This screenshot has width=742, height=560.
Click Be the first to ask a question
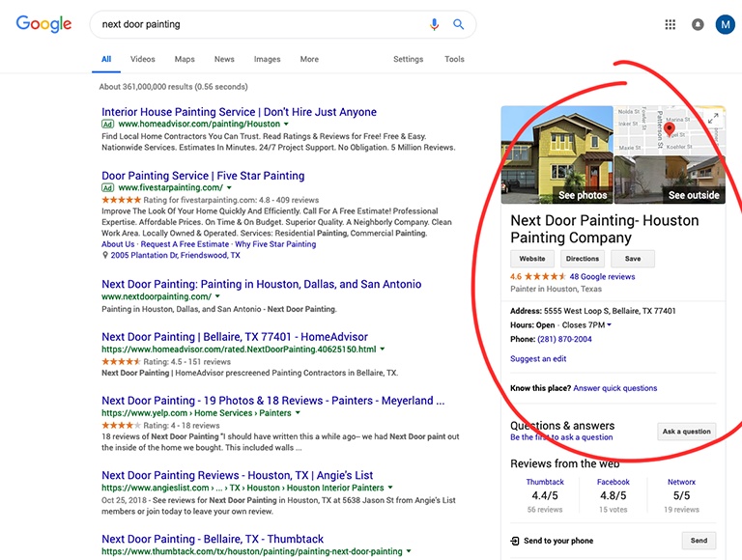click(x=561, y=437)
